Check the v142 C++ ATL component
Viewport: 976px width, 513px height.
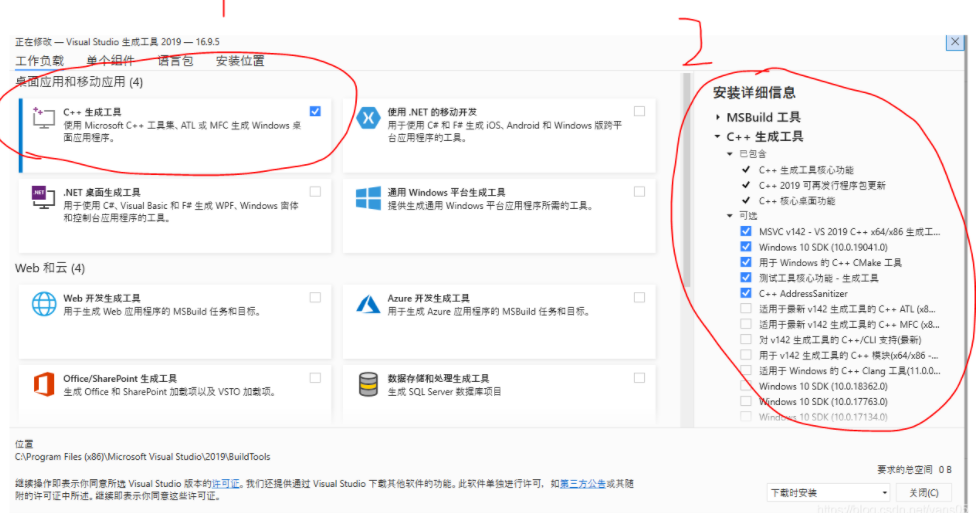(746, 308)
